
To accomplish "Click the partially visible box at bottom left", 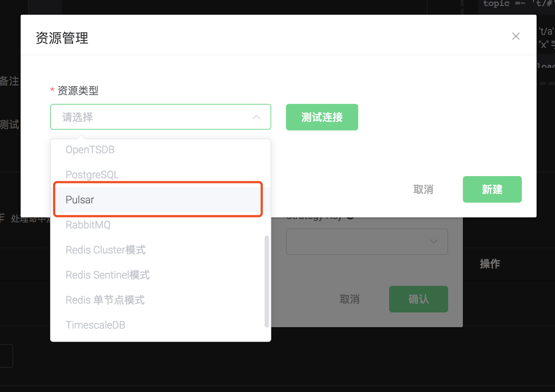I will pos(6,356).
